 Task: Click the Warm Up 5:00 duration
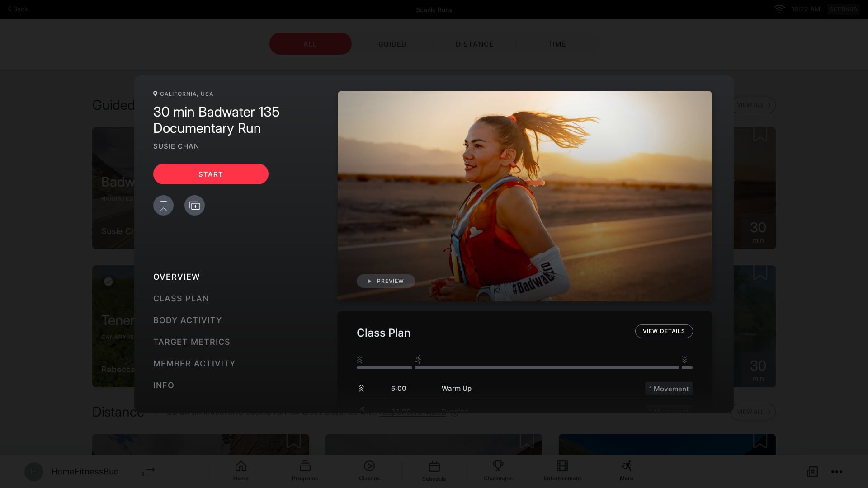click(x=399, y=389)
